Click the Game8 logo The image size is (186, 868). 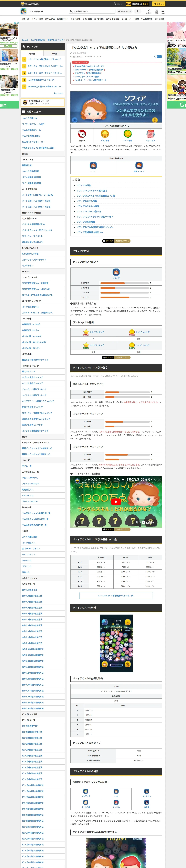point(30,4)
